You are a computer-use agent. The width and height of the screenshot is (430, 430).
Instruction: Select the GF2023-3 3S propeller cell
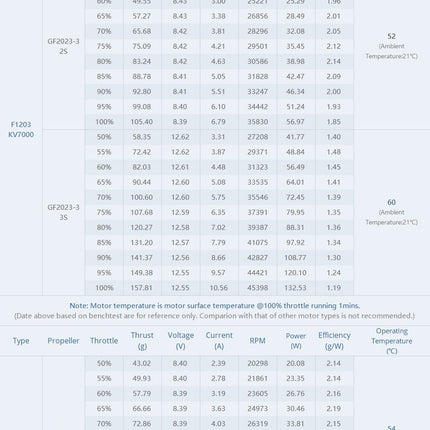(x=63, y=212)
